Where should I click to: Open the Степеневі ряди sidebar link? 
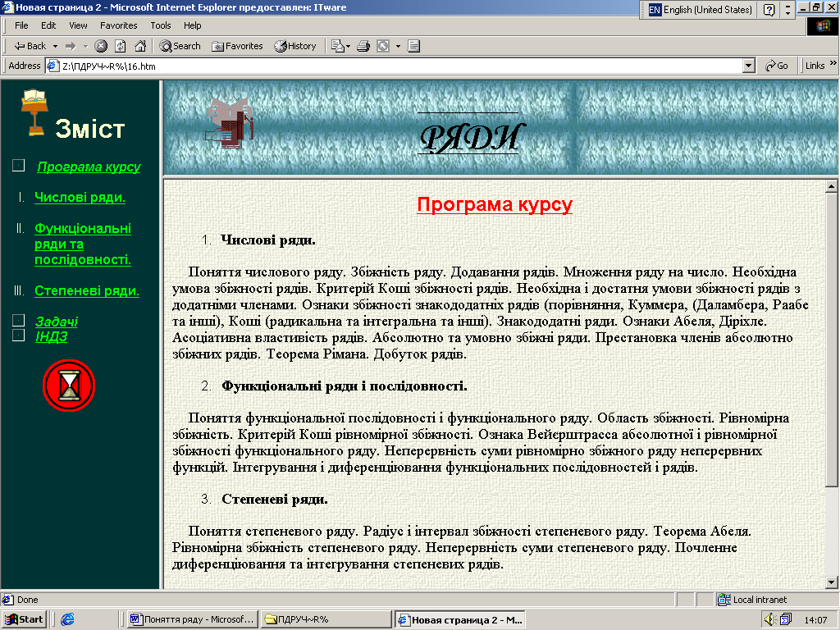(87, 291)
